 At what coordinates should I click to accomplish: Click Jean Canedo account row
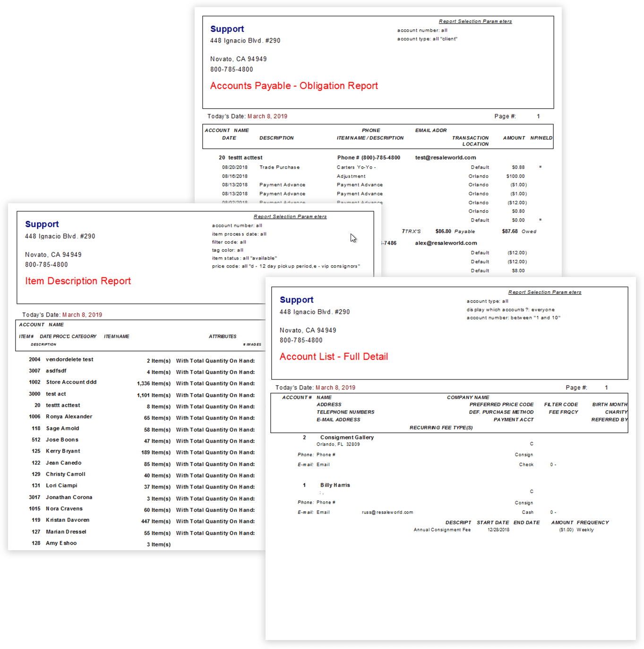(x=56, y=463)
